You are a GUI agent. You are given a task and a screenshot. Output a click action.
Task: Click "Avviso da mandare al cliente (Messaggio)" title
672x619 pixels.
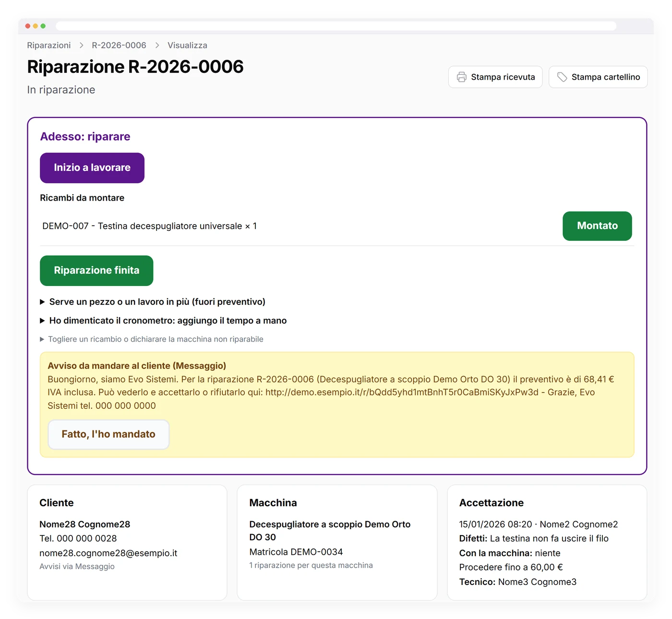pos(137,366)
